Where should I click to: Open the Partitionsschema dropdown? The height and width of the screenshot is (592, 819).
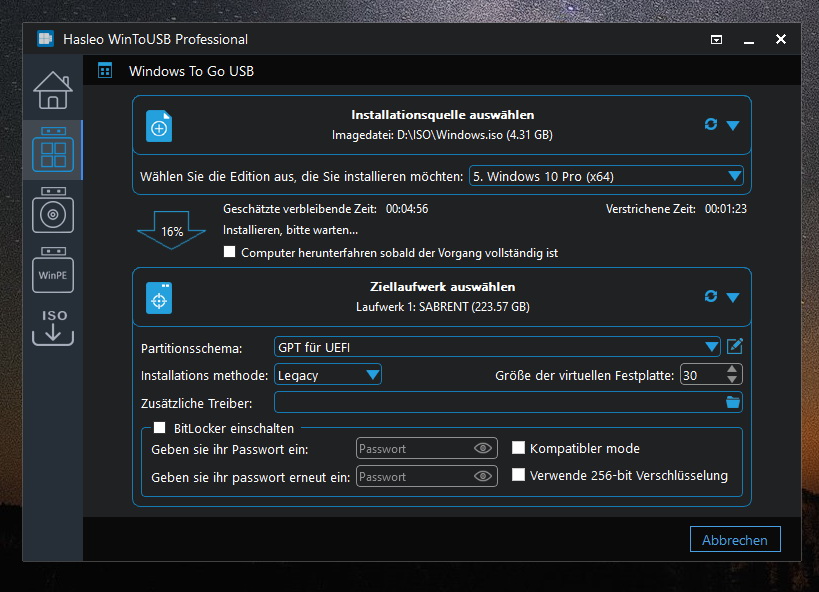(x=497, y=347)
